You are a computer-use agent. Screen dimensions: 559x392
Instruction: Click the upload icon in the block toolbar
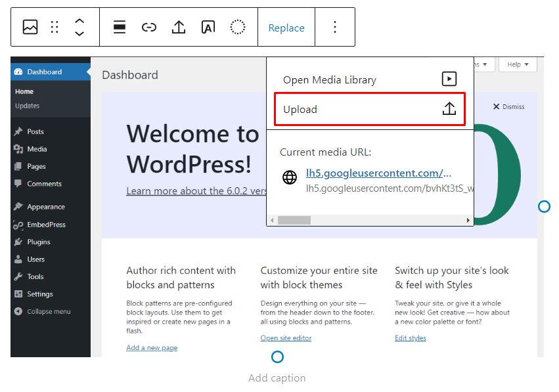tap(179, 27)
